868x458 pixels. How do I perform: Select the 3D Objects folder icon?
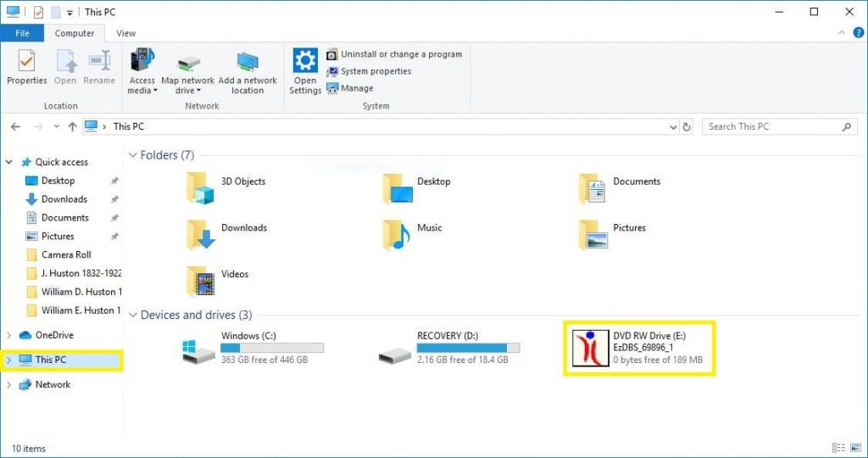pos(200,188)
